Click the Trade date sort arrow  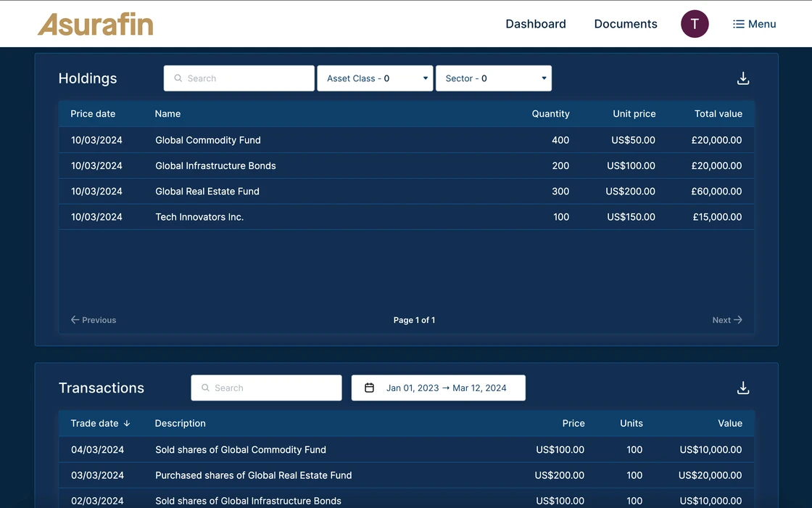[127, 424]
